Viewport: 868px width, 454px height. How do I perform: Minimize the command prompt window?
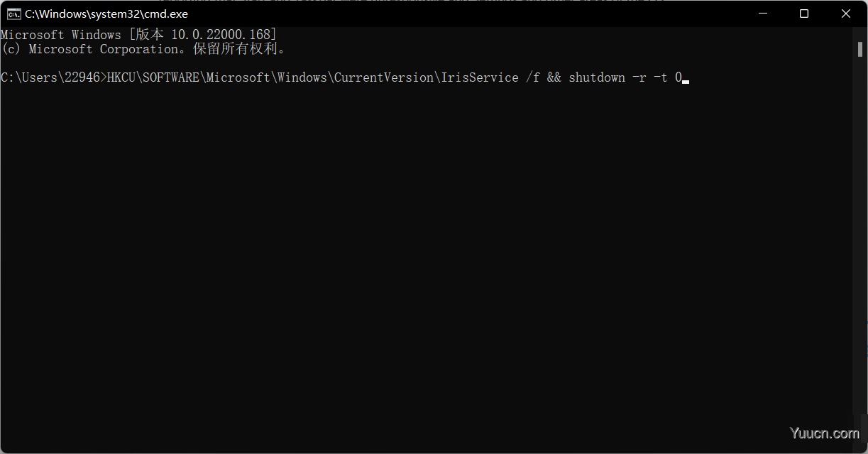[x=763, y=13]
